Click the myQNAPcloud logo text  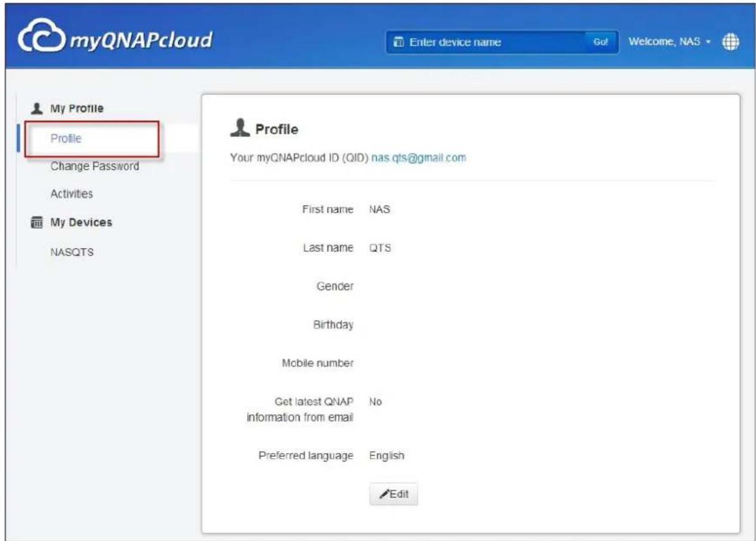(x=141, y=40)
